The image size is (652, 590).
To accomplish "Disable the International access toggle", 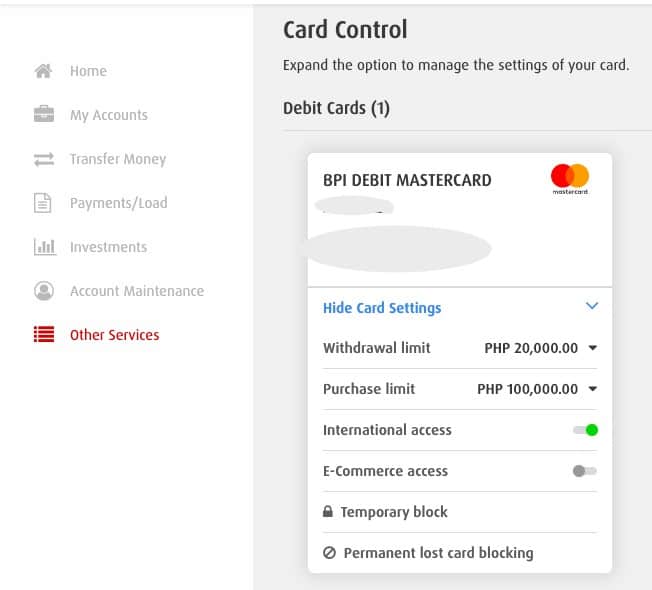I will (585, 430).
